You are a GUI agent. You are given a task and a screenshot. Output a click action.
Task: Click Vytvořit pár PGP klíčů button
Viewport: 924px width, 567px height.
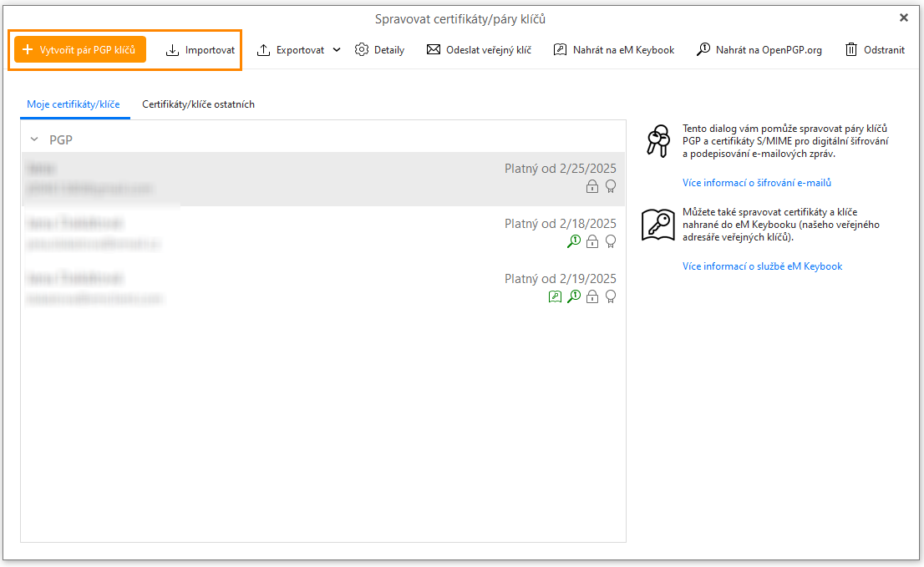(x=80, y=50)
